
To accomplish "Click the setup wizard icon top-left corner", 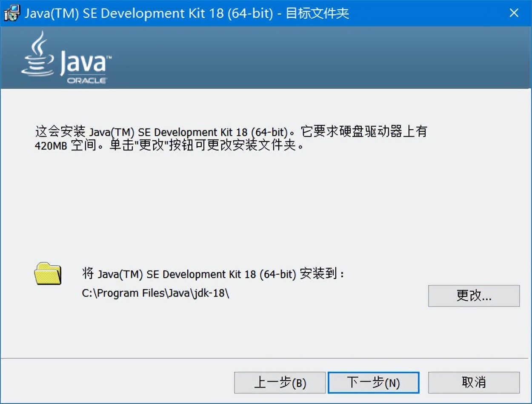I will pos(11,13).
